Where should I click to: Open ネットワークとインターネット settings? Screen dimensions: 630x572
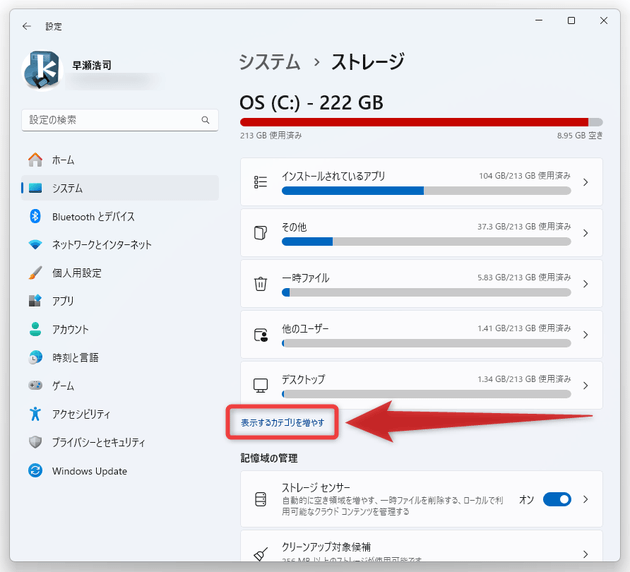[x=120, y=245]
